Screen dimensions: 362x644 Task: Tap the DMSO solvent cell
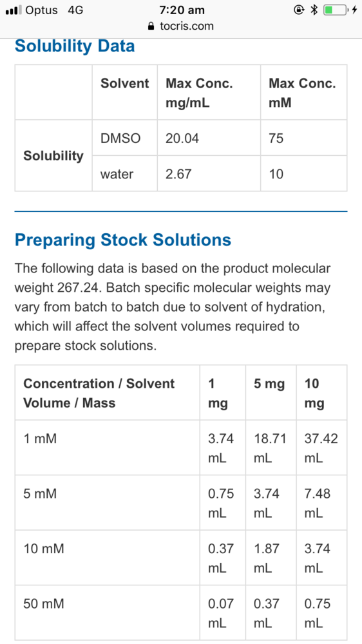[x=124, y=138]
